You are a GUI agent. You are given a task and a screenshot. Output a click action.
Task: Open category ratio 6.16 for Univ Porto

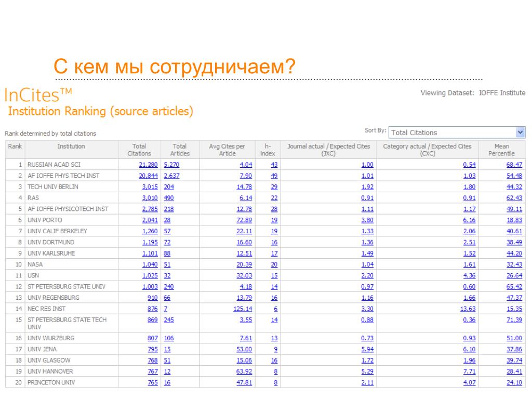[469, 220]
